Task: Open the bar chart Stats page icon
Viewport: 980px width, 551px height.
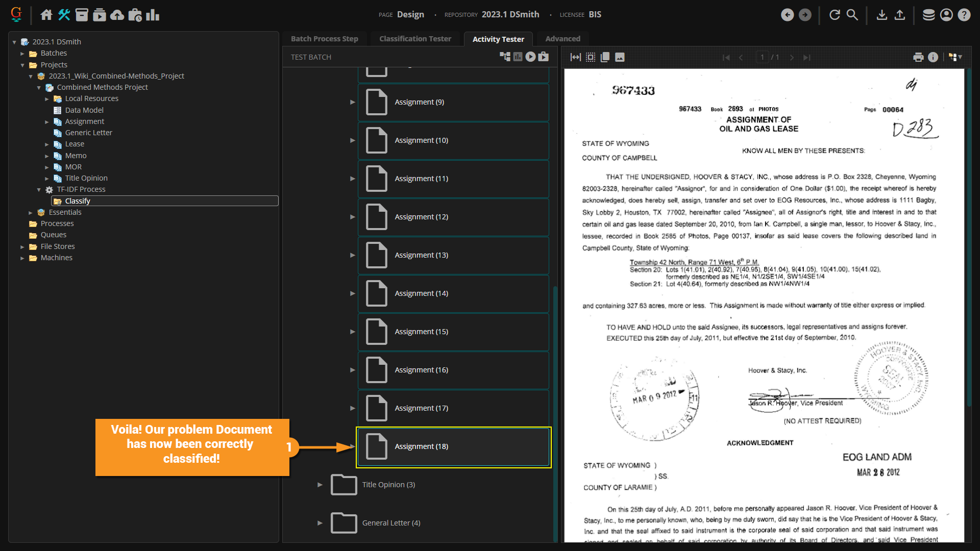Action: (153, 15)
